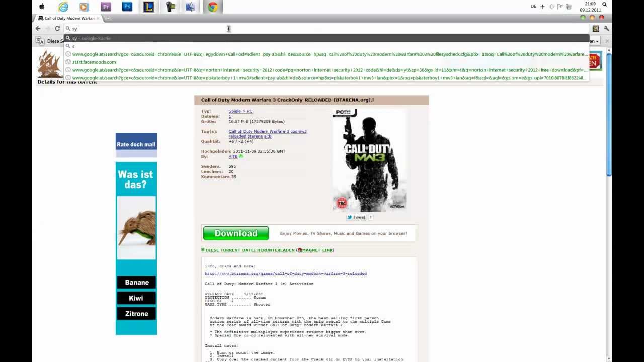The image size is (644, 362).
Task: Click the Tweet button
Action: 356,217
